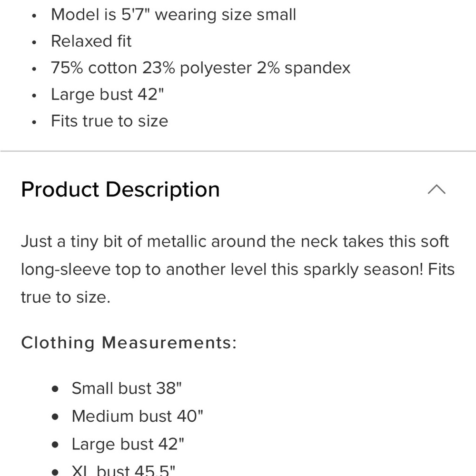Viewport: 476px width, 476px height.
Task: Click the Small bust 38" measurement
Action: (x=126, y=388)
